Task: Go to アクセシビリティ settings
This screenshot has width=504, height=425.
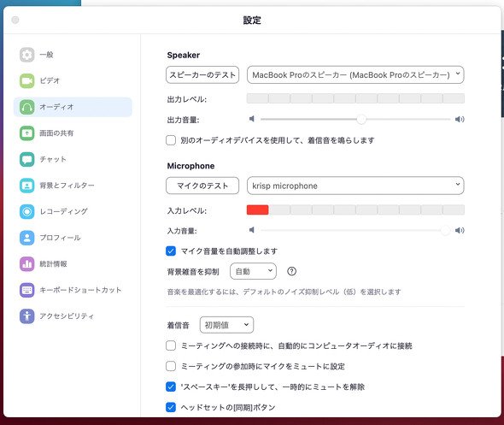Action: click(x=73, y=316)
